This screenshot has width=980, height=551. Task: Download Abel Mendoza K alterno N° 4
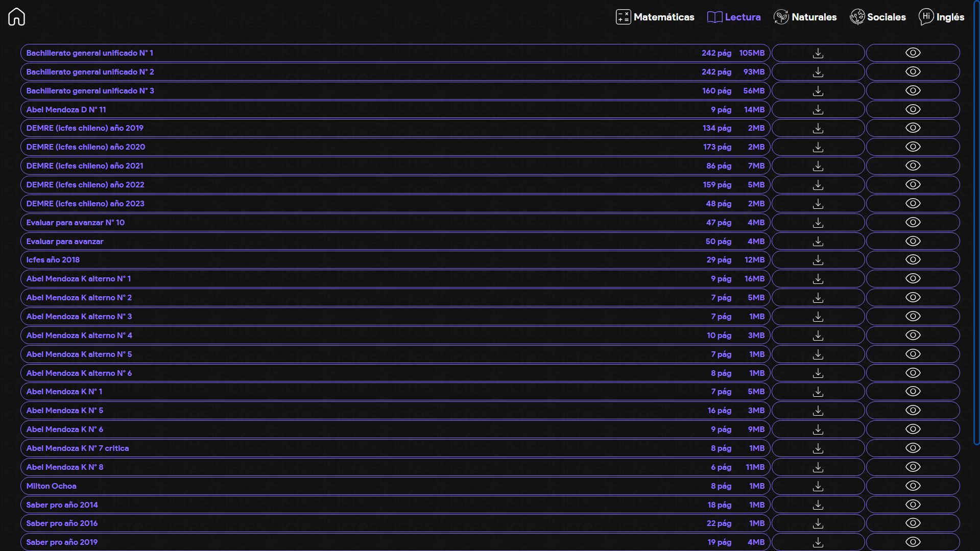click(x=818, y=336)
